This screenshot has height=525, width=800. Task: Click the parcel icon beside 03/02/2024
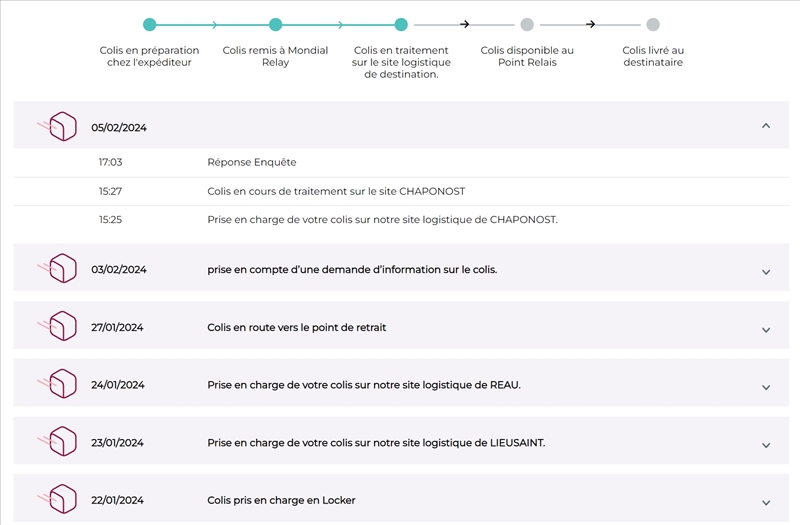point(62,268)
